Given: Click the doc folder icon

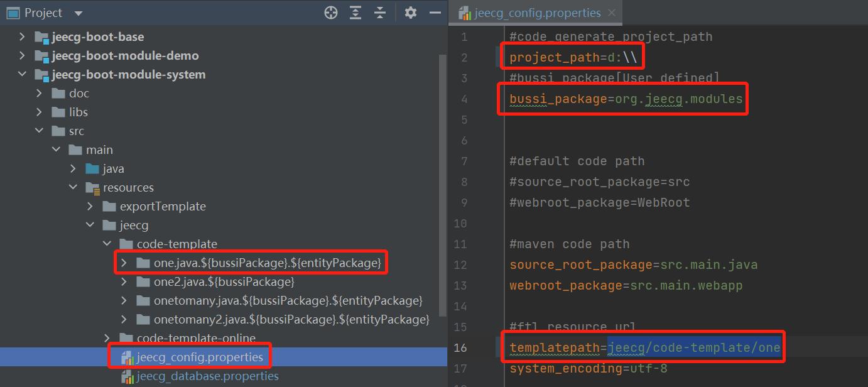Looking at the screenshot, I should (x=58, y=94).
